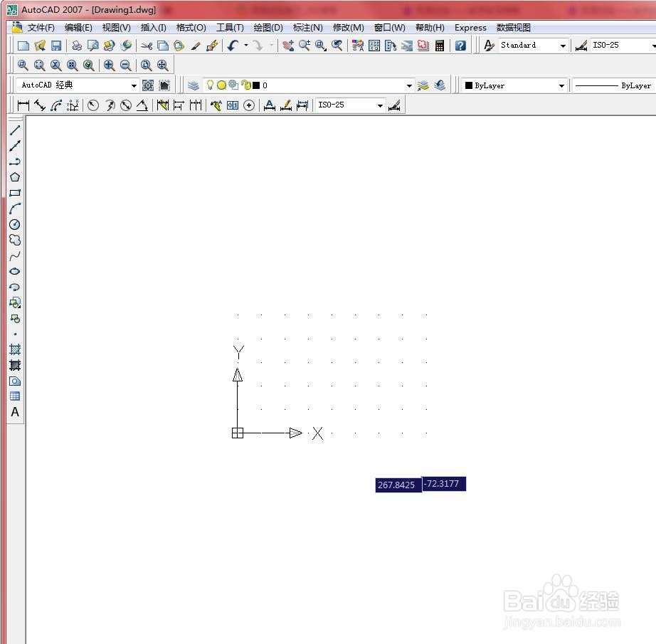Toggle layer 0 freeze sun icon
Image resolution: width=656 pixels, height=644 pixels.
(222, 85)
